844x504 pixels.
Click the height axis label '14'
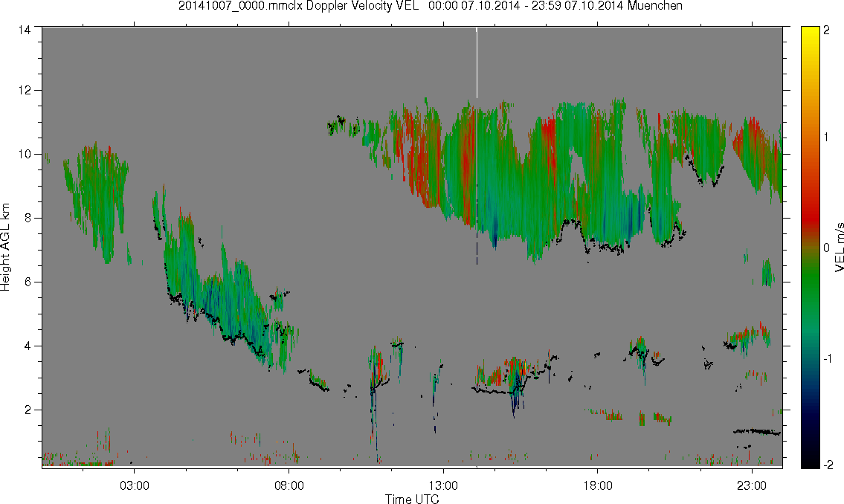(x=24, y=30)
